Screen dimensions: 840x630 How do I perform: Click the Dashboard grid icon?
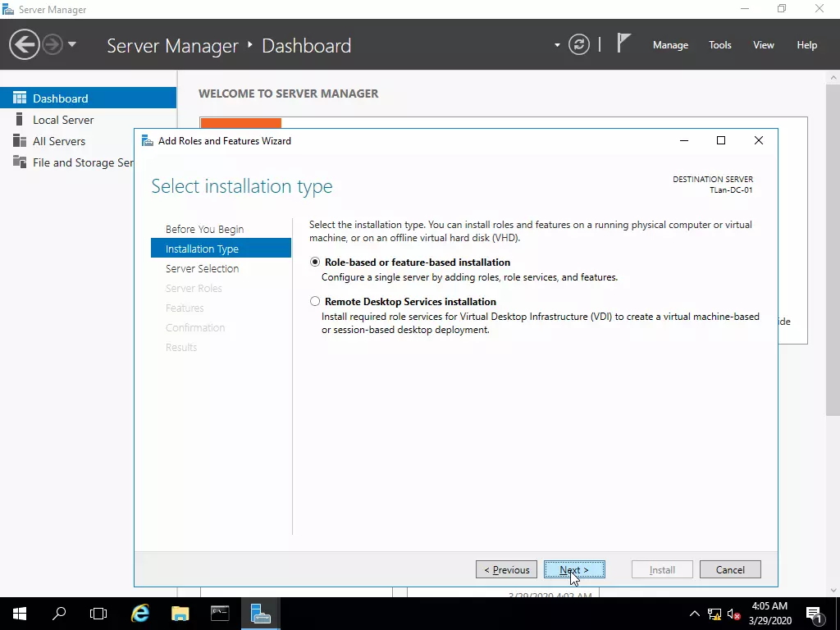click(20, 98)
